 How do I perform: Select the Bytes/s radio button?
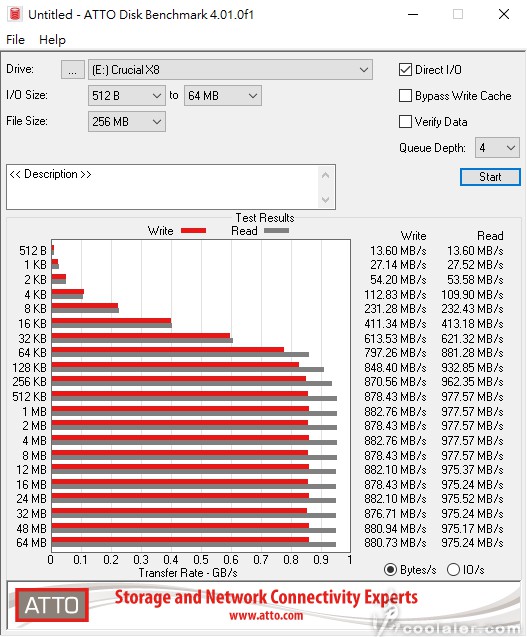click(x=390, y=570)
